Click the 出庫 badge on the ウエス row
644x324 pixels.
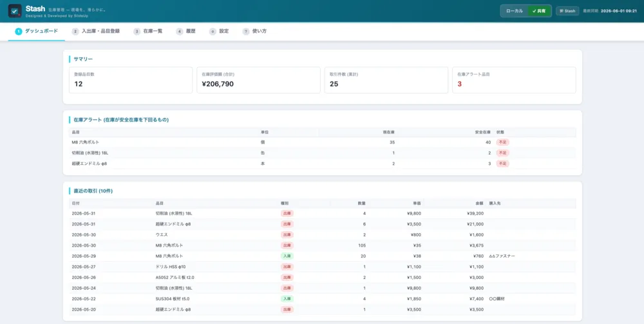coord(287,234)
